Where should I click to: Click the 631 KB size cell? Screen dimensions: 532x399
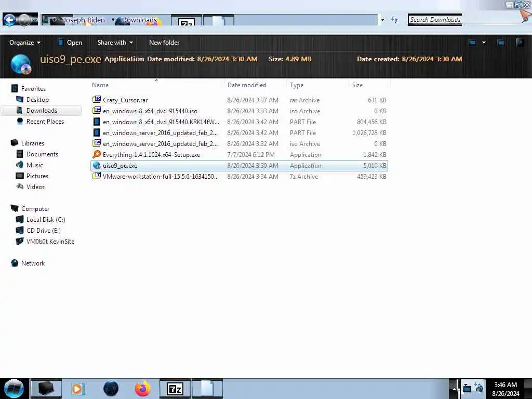pyautogui.click(x=377, y=100)
